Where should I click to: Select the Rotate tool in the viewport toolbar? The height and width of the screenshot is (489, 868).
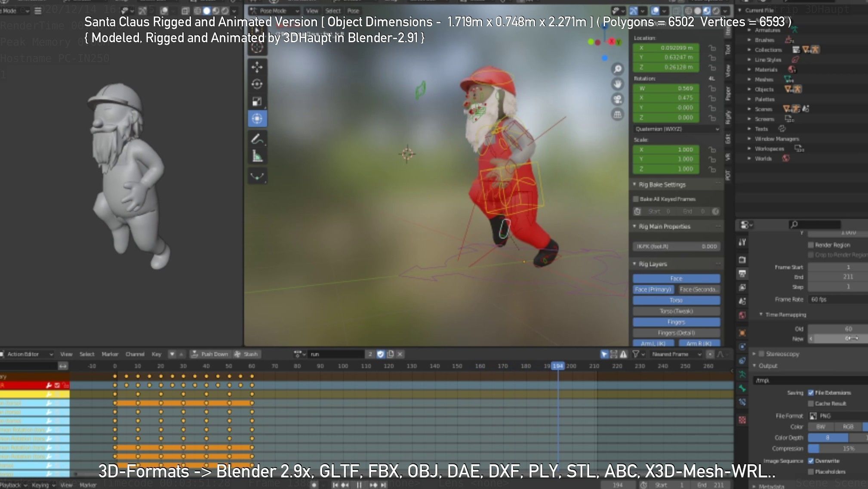coord(257,84)
